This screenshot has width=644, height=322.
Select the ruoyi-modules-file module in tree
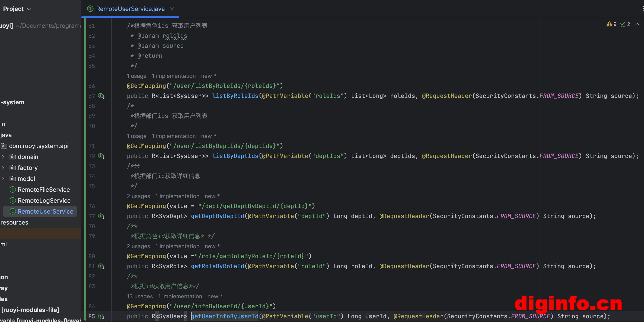[x=30, y=310]
